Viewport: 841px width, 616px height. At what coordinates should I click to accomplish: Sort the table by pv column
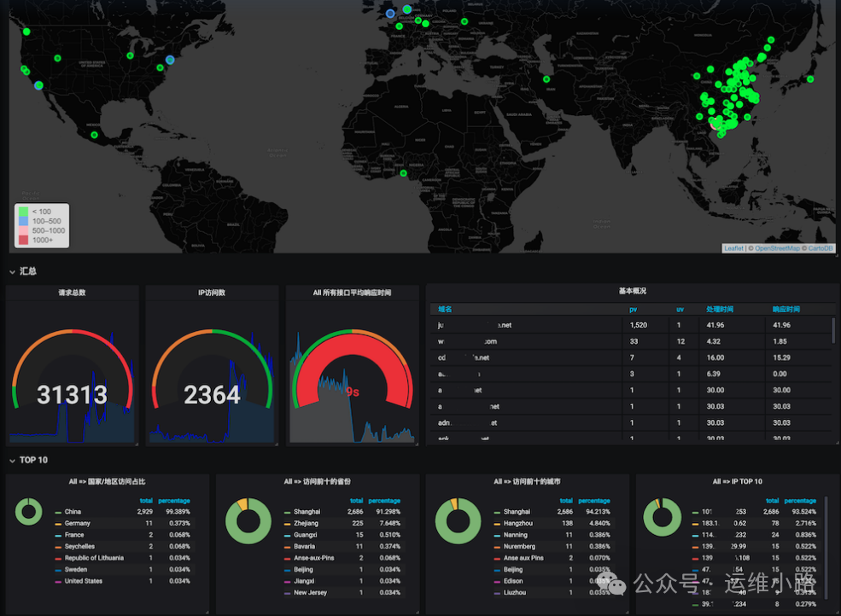tap(633, 310)
